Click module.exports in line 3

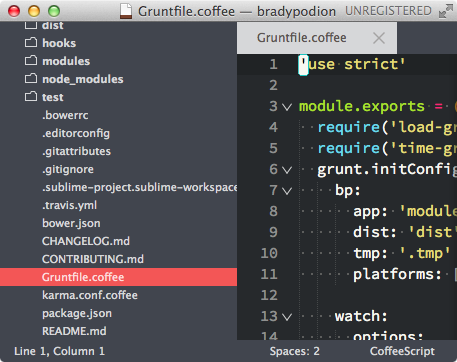(x=362, y=107)
